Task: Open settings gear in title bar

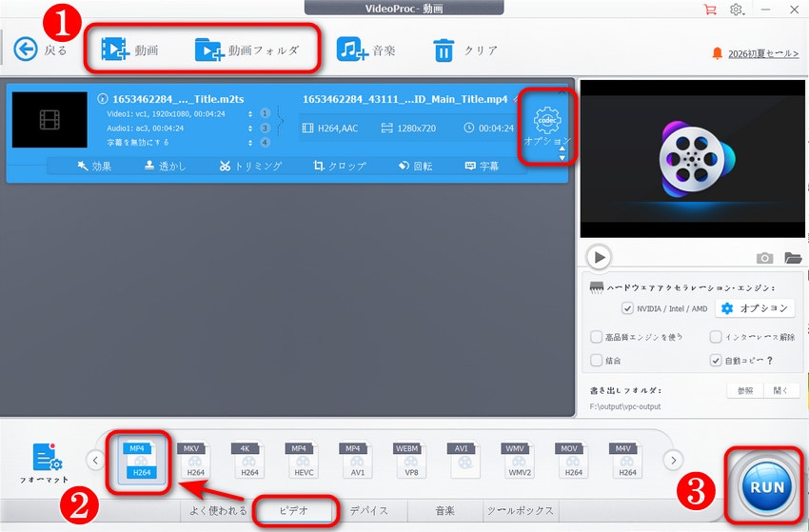Action: 737,10
